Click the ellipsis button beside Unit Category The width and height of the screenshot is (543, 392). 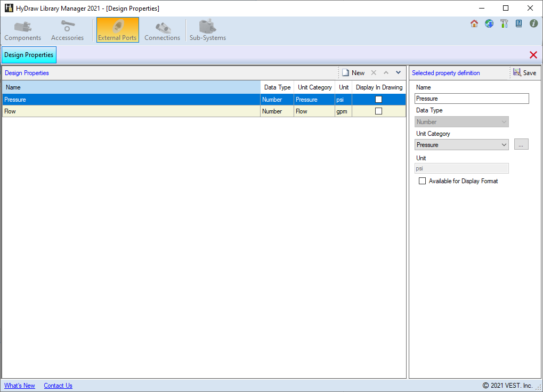pos(521,144)
